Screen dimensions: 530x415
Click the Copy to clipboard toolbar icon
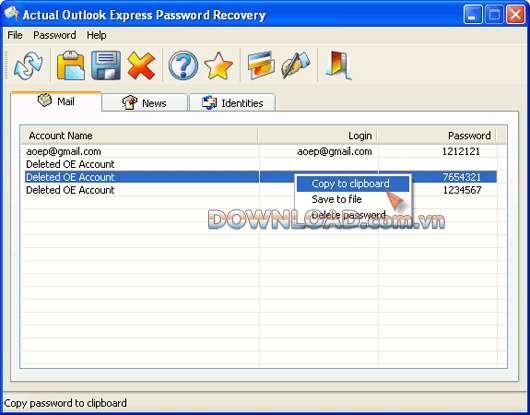pos(71,65)
